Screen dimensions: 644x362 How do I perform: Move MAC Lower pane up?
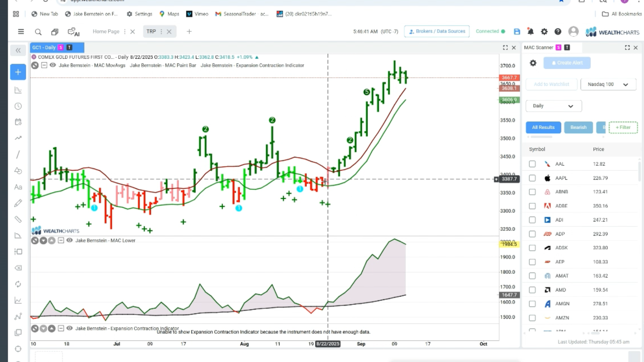point(52,241)
